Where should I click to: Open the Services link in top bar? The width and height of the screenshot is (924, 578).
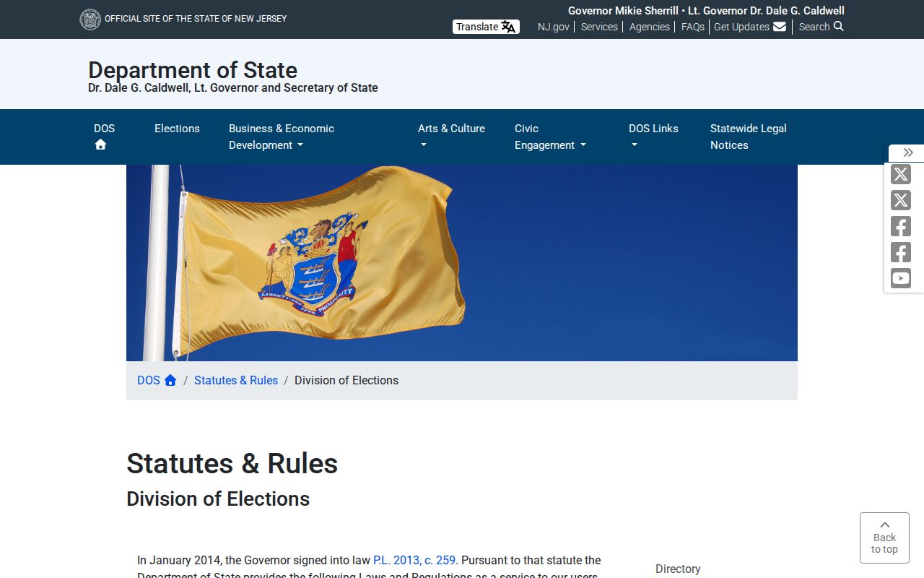click(599, 27)
